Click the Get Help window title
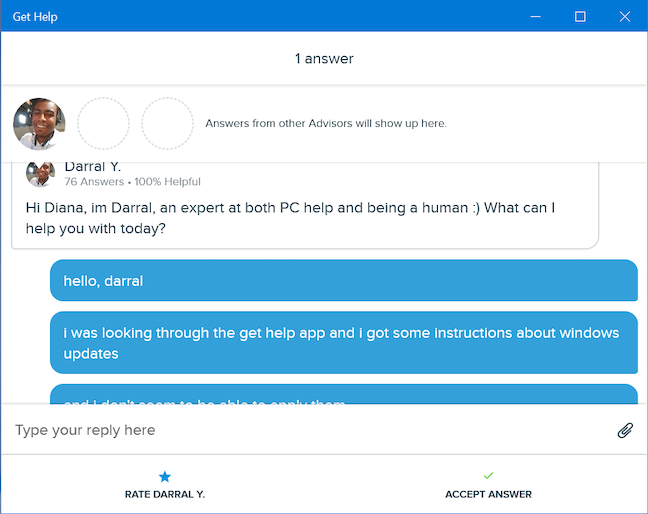The height and width of the screenshot is (514, 648). pyautogui.click(x=35, y=16)
